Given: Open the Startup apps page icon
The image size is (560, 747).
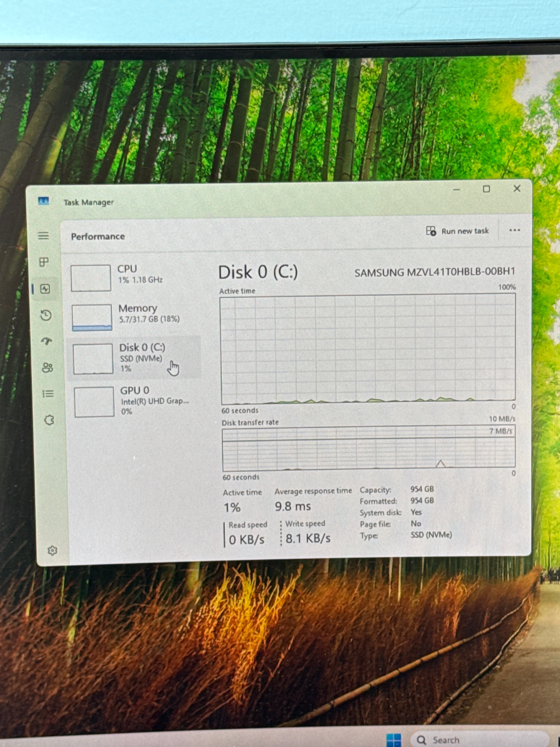Looking at the screenshot, I should [47, 341].
